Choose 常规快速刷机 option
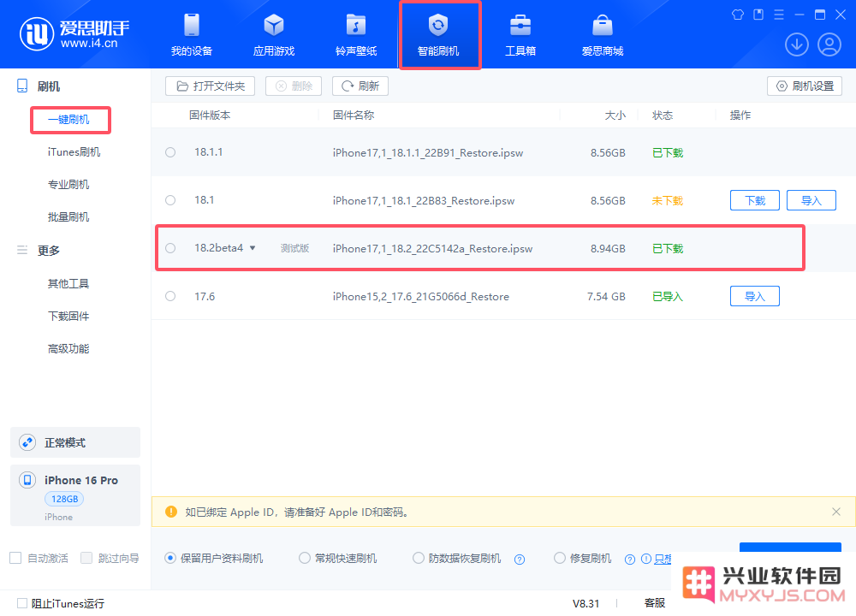856x616 pixels. tap(305, 558)
